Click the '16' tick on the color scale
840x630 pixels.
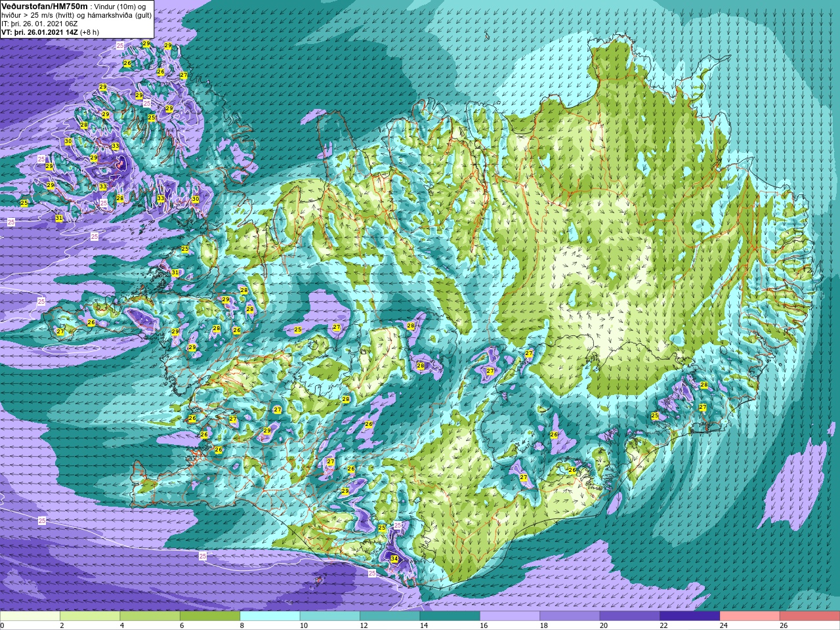pos(484,625)
